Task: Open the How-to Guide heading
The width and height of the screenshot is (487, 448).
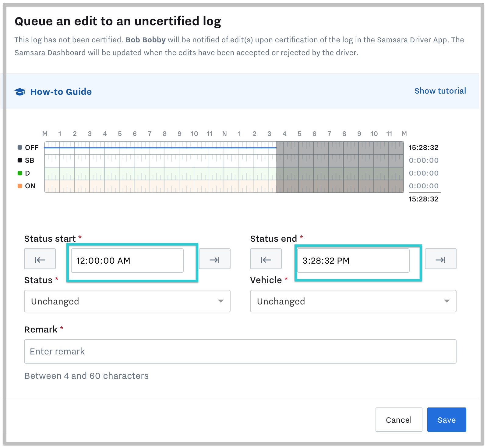Action: pos(61,92)
